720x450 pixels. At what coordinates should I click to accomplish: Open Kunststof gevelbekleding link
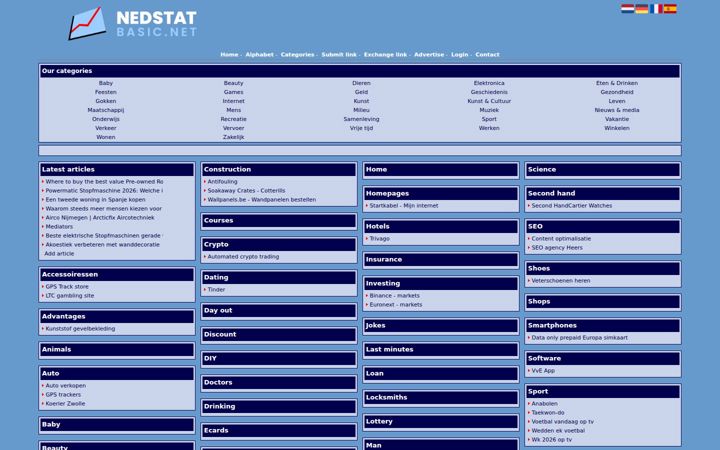point(80,329)
